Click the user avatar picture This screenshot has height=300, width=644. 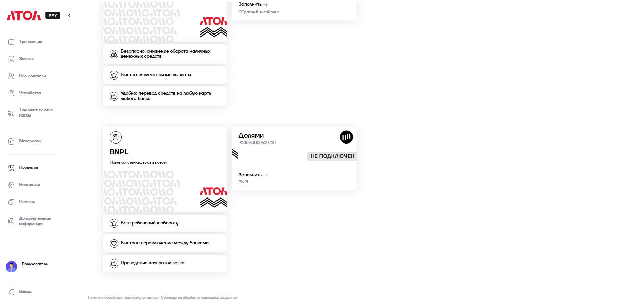[x=12, y=267]
